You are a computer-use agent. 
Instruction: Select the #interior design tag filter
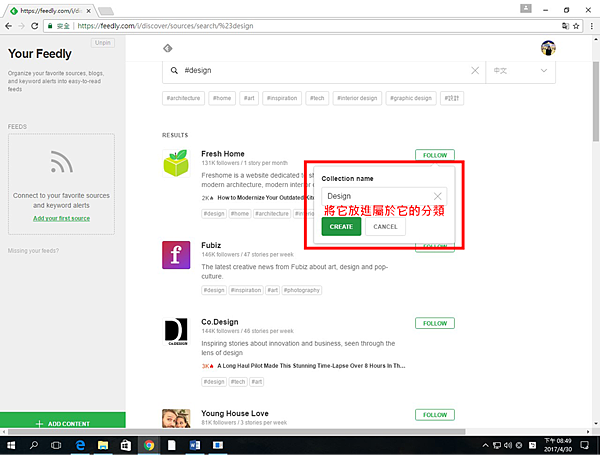tap(357, 98)
